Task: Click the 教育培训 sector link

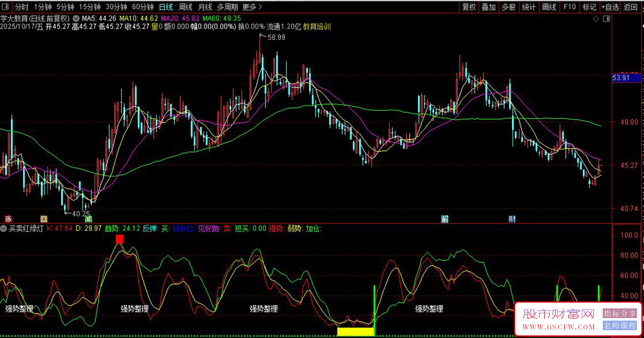Action: [x=317, y=27]
